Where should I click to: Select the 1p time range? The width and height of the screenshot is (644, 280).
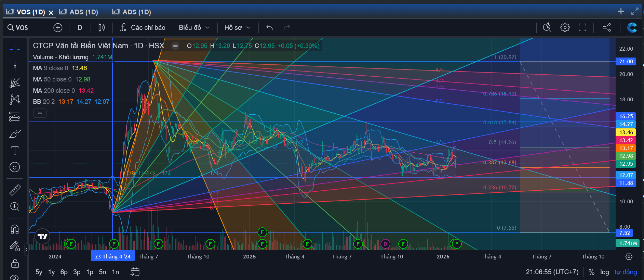pyautogui.click(x=90, y=272)
